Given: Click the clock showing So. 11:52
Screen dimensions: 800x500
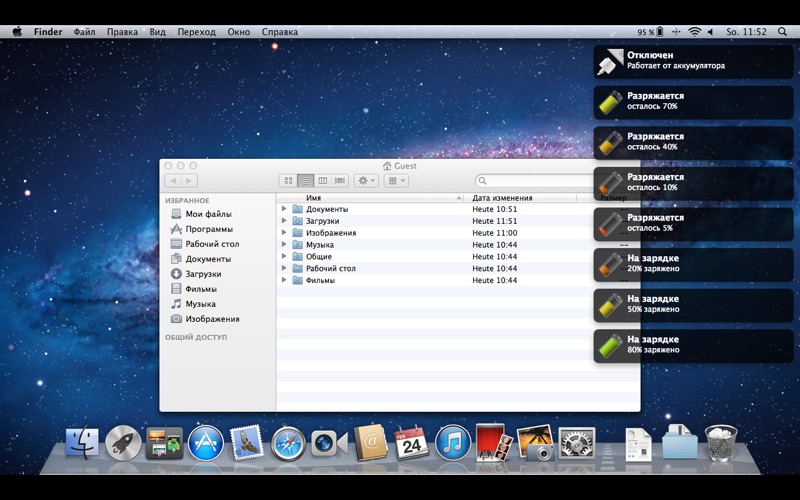Looking at the screenshot, I should (746, 32).
